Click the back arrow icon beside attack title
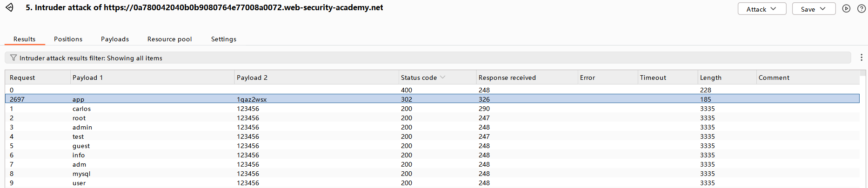The height and width of the screenshot is (188, 868). pos(9,8)
